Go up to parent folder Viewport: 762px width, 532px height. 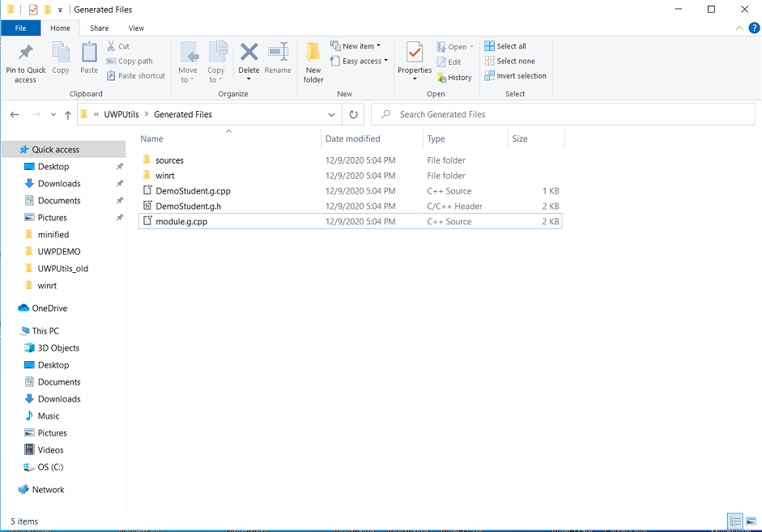coord(67,115)
